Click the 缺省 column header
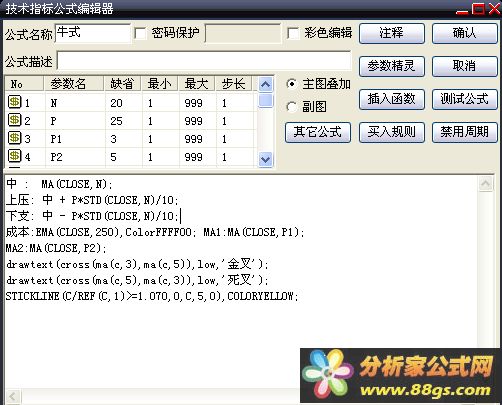The image size is (502, 405). pyautogui.click(x=122, y=84)
